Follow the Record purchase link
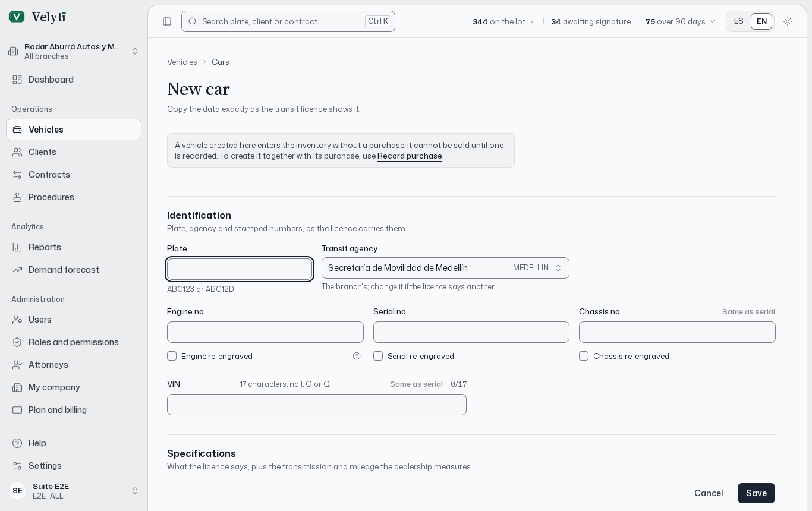Viewport: 812px width, 511px height. [x=410, y=156]
